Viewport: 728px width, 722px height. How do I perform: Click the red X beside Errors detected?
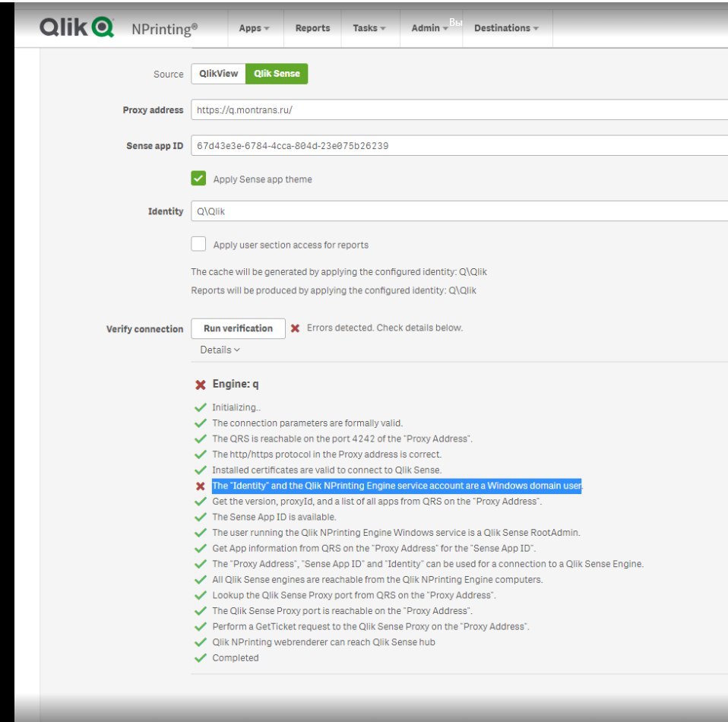(x=295, y=328)
